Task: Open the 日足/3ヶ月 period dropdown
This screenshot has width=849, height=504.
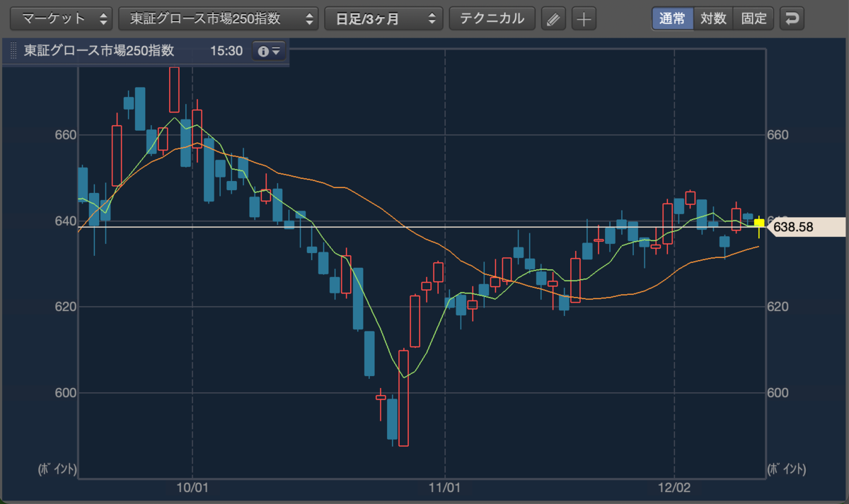Action: click(x=384, y=18)
